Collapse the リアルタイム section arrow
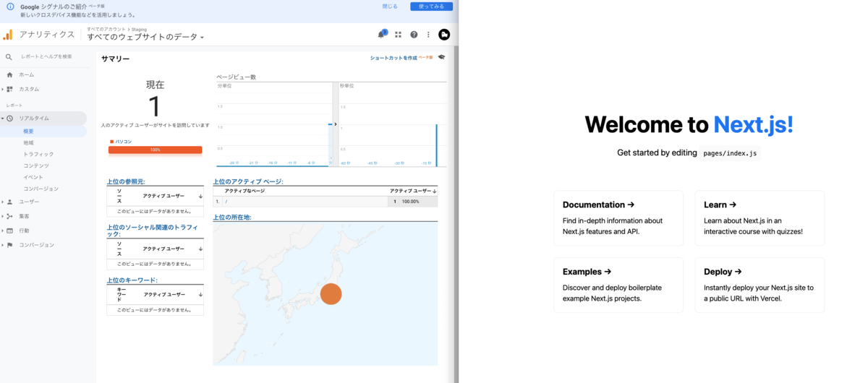This screenshot has height=383, width=868. click(x=2, y=118)
